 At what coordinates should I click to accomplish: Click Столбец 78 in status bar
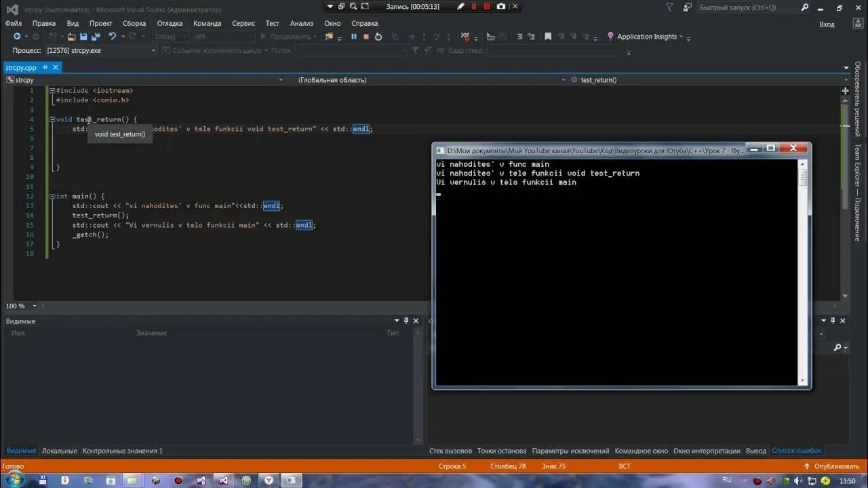pyautogui.click(x=508, y=466)
